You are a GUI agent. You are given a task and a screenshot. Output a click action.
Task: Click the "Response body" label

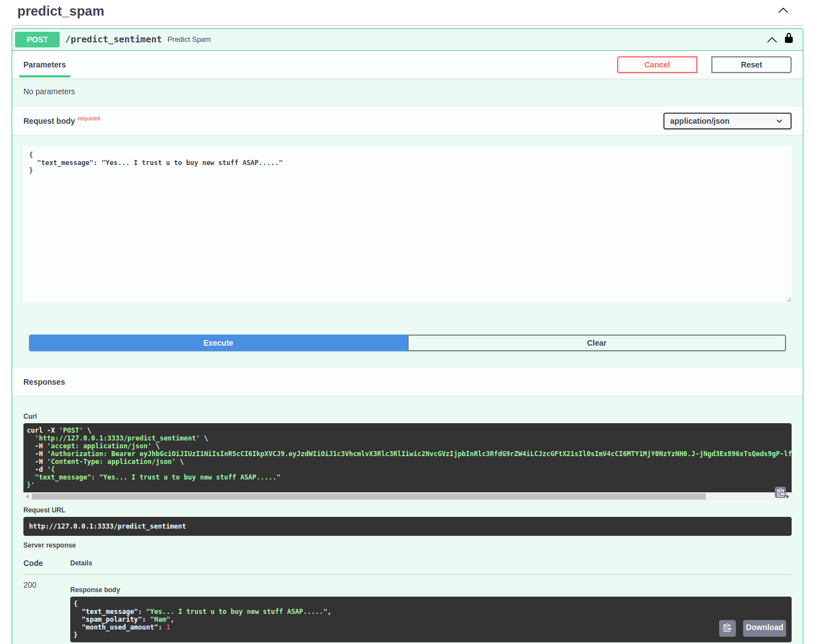tap(95, 590)
